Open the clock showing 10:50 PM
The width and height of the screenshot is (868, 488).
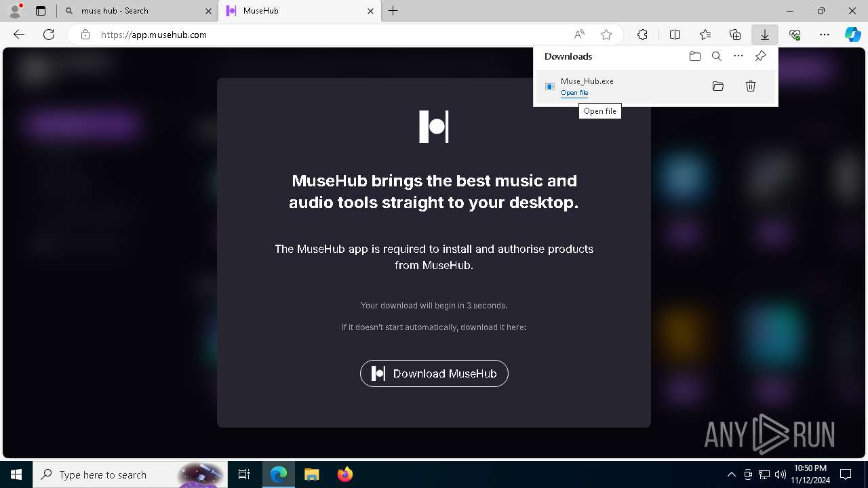point(810,474)
